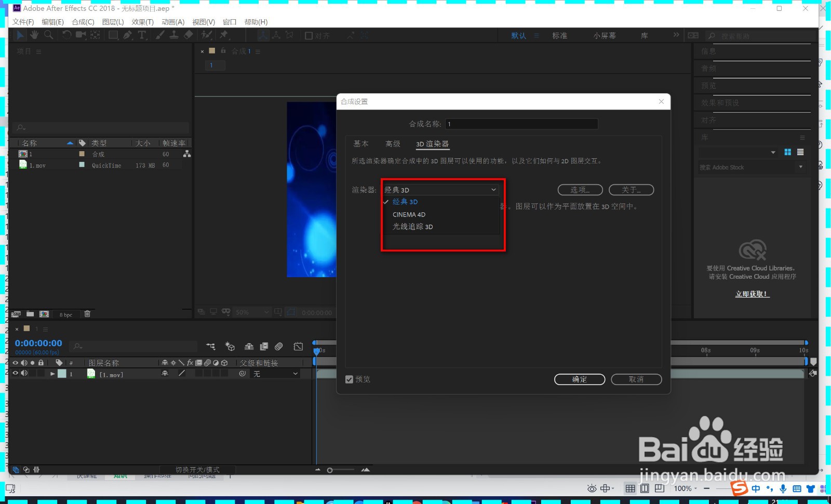Toggle lock on the composition viewer tab
Viewport: 831px width, 504px height.
tap(223, 50)
